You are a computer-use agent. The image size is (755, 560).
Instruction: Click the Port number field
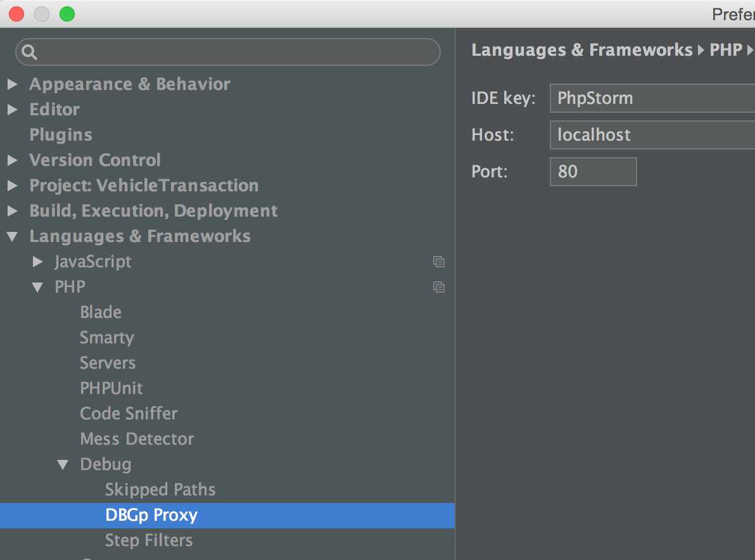click(593, 172)
